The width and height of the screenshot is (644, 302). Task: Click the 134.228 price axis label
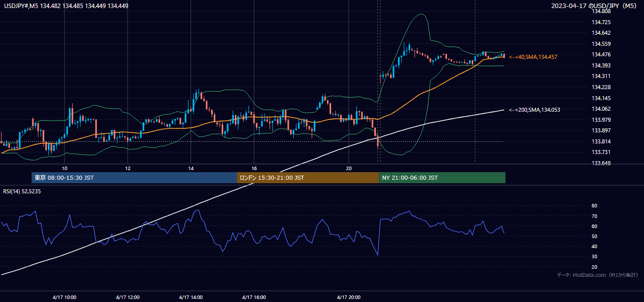coord(601,87)
